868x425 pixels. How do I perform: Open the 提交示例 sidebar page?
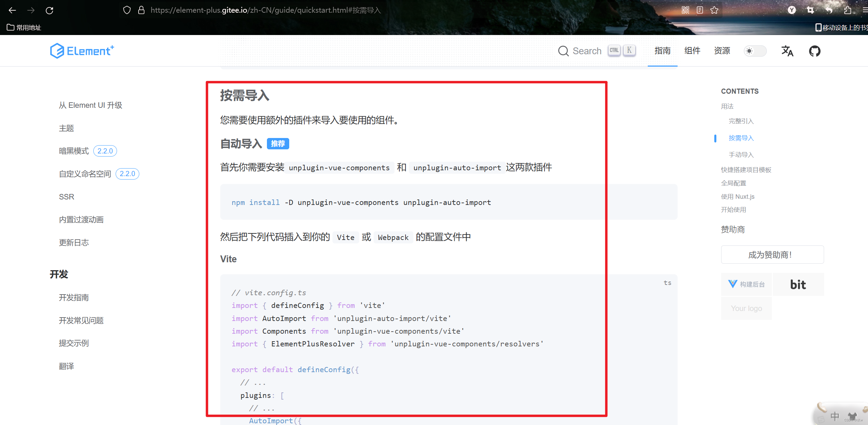[74, 343]
